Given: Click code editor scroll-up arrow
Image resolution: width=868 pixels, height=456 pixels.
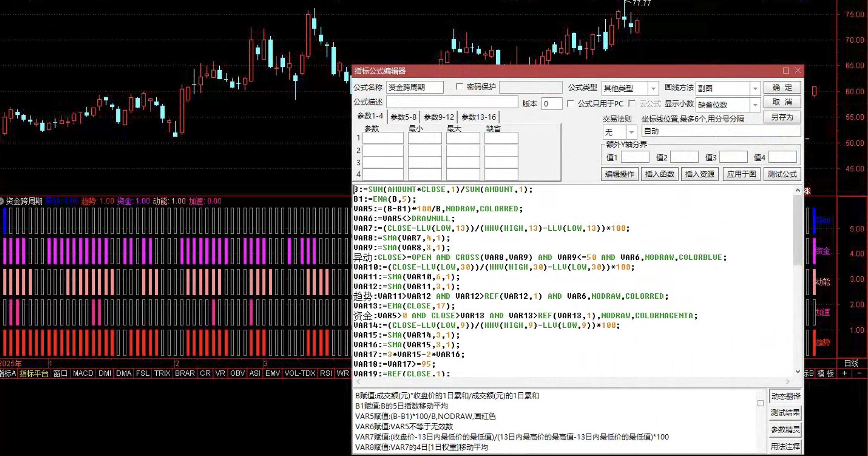Looking at the screenshot, I should click(798, 190).
